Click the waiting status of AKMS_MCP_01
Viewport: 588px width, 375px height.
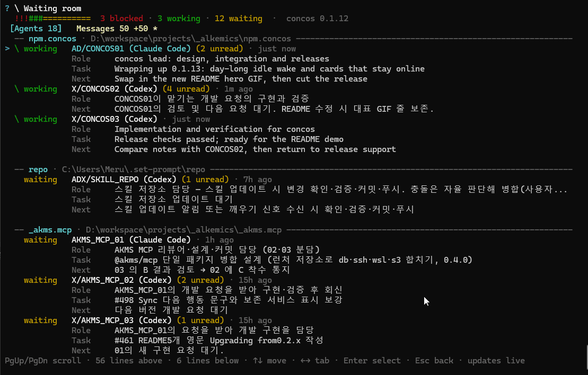[x=40, y=240]
